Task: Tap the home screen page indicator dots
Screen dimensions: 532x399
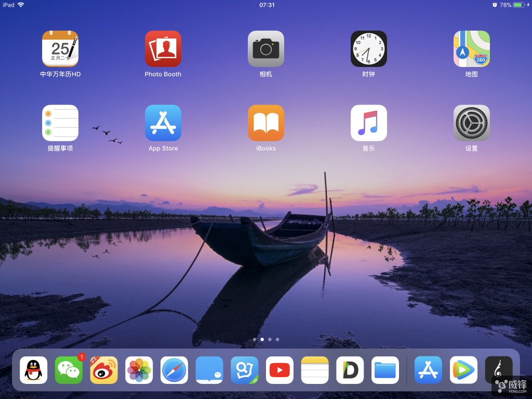Action: pyautogui.click(x=266, y=339)
